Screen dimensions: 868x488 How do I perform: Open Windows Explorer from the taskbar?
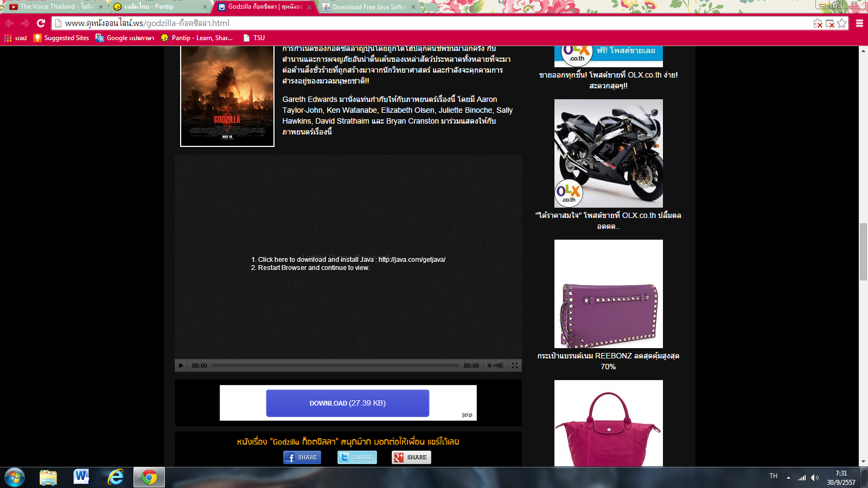(x=48, y=478)
